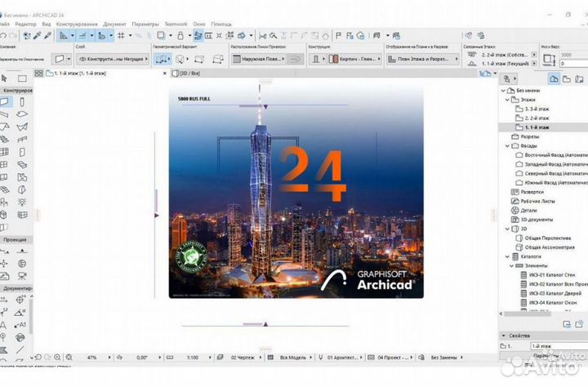This screenshot has height=387, width=588.
Task: Toggle the guide lines button in toolbar
Action: pyautogui.click(x=65, y=36)
